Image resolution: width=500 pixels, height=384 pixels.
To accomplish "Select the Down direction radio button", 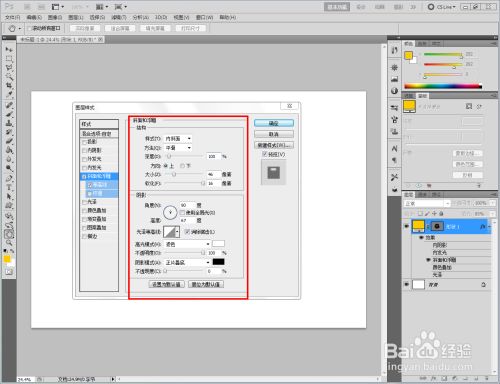I will [x=182, y=166].
